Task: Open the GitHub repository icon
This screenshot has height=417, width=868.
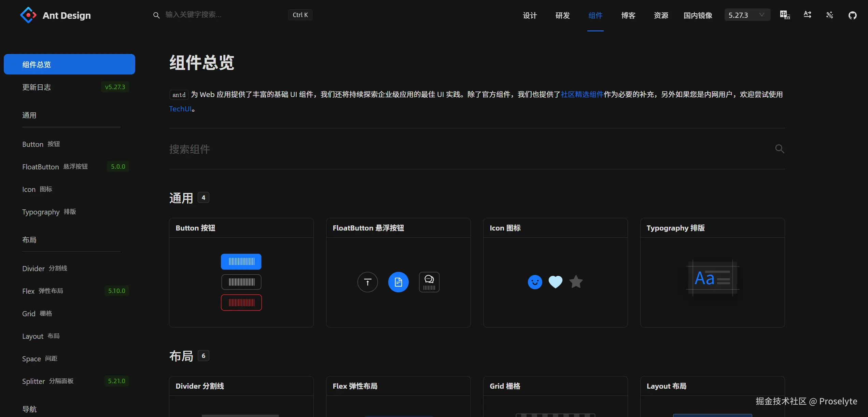Action: click(852, 15)
